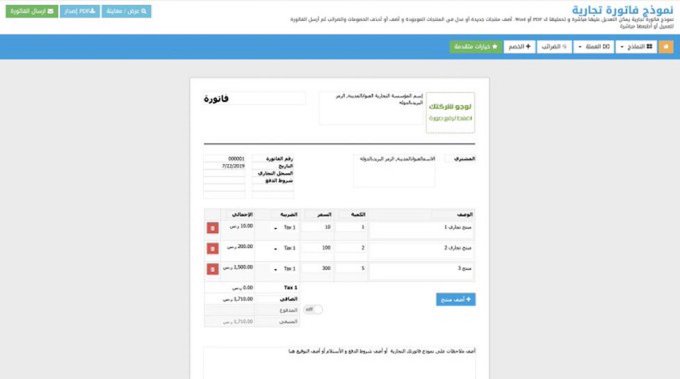Viewport: 680px width, 379px height.
Task: Click the 0.00 tax total value
Action: (242, 288)
